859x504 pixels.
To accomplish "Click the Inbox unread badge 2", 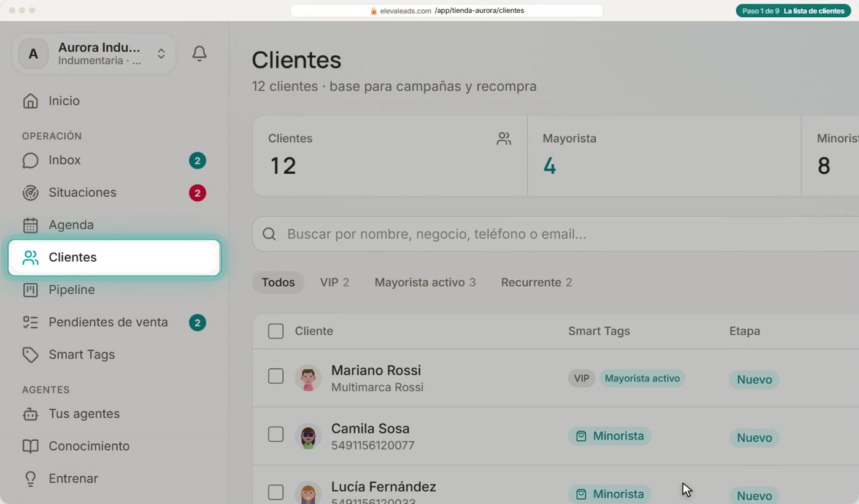I will [x=197, y=161].
